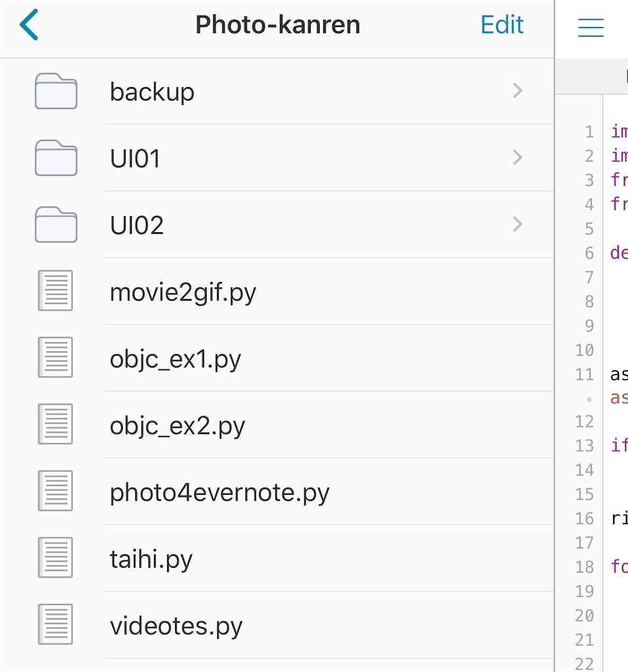
Task: Click the UI01 folder icon
Action: [x=56, y=157]
